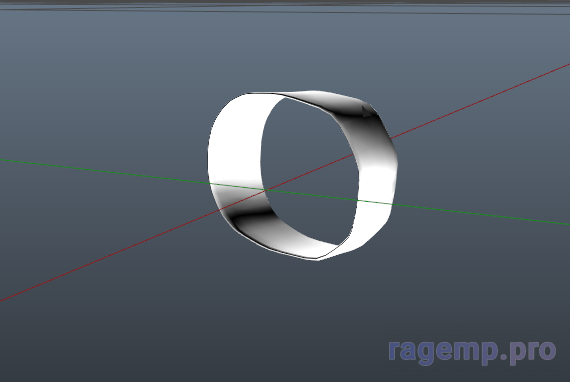The width and height of the screenshot is (570, 382).
Task: Click the green axis line left of ring
Action: click(104, 172)
